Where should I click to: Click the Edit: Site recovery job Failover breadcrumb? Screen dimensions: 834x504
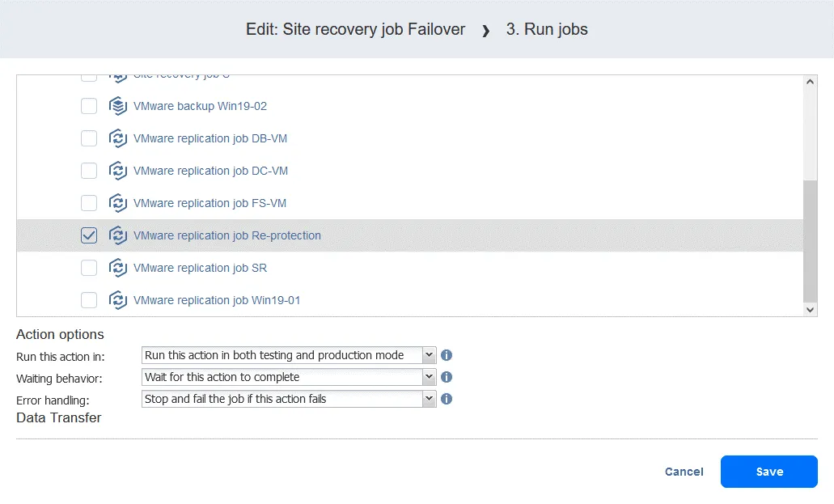pyautogui.click(x=353, y=29)
